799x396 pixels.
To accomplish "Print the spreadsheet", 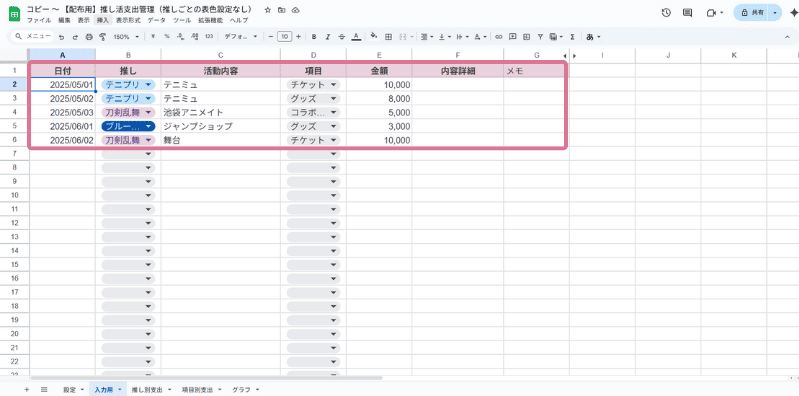I will pos(89,37).
